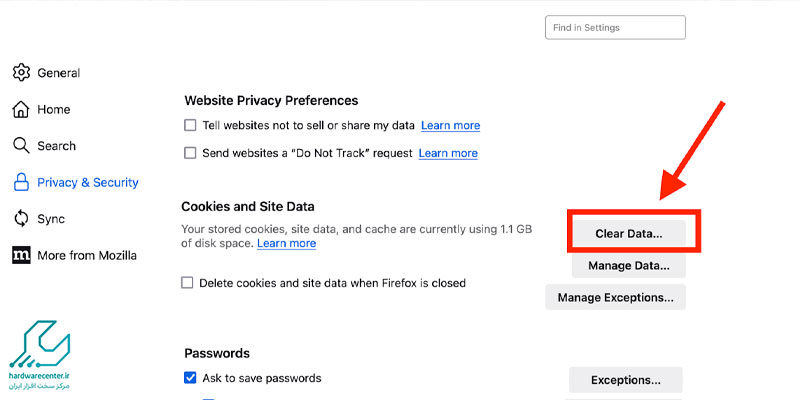Click the General gear icon
Screen dimensions: 800x400
coord(21,73)
